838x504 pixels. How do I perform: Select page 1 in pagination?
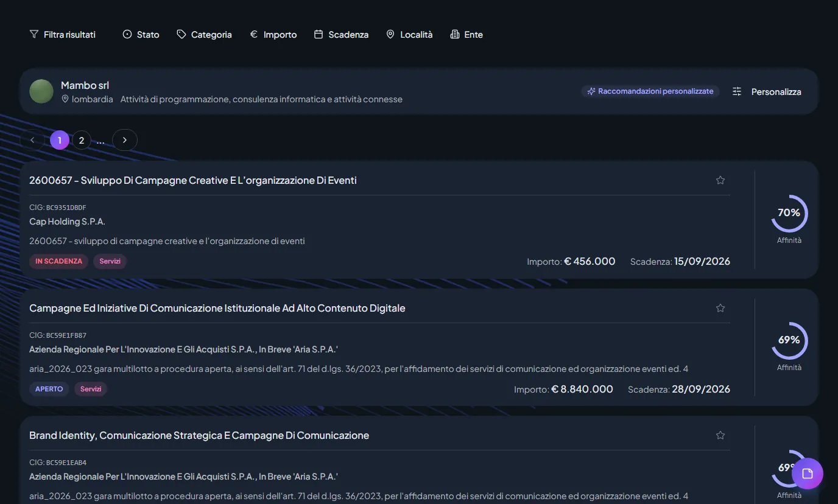point(60,140)
